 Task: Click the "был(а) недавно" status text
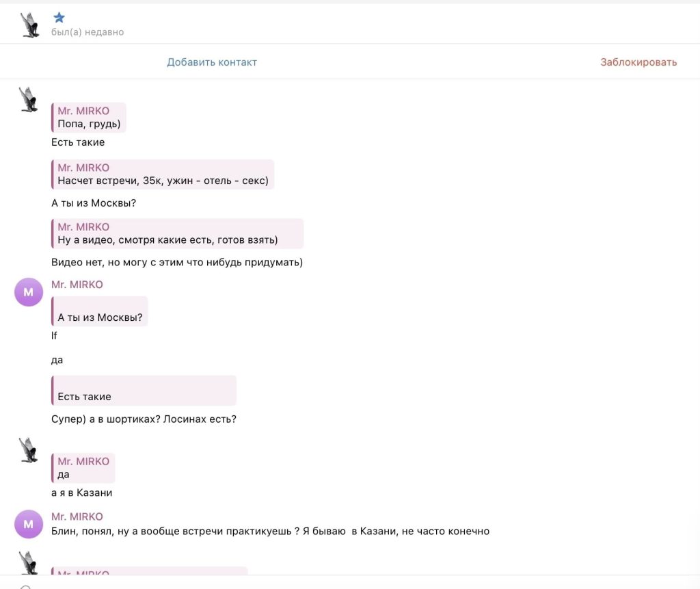(x=87, y=32)
